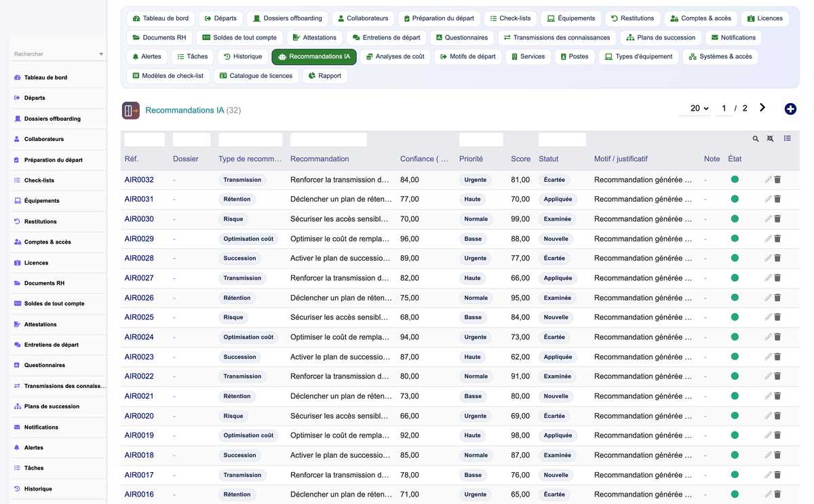Toggle the green État dot for AIR0031
Viewport: 814px width, 504px height.
tap(735, 199)
